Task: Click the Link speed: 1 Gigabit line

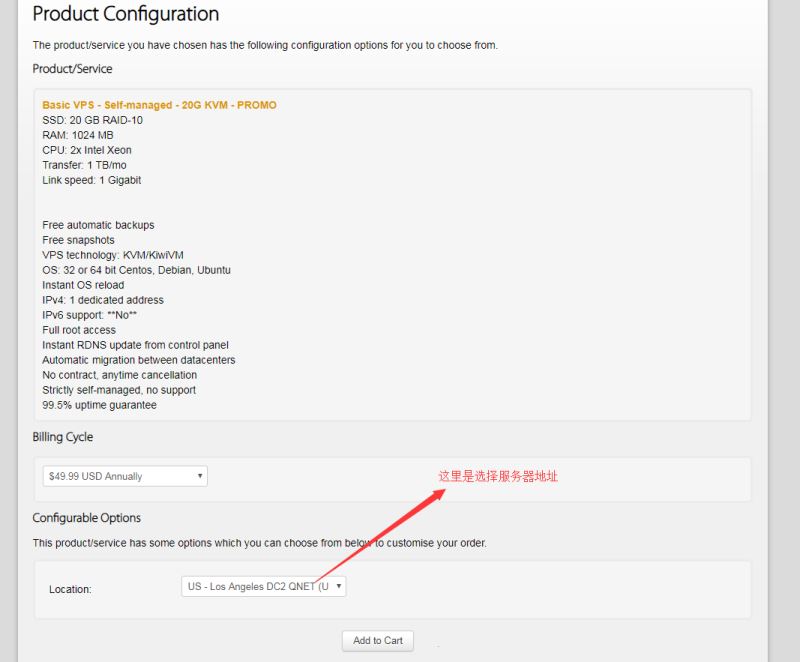Action: [91, 180]
